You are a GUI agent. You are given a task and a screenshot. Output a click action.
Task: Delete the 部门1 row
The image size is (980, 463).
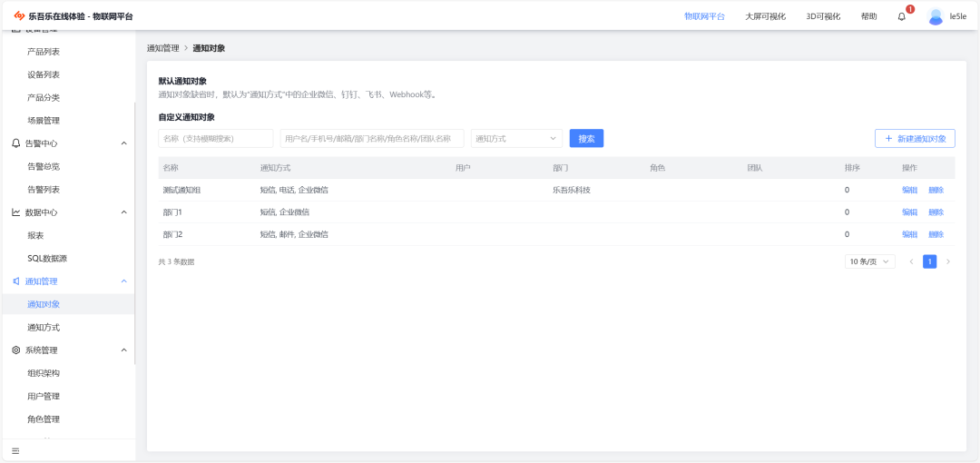pos(936,212)
